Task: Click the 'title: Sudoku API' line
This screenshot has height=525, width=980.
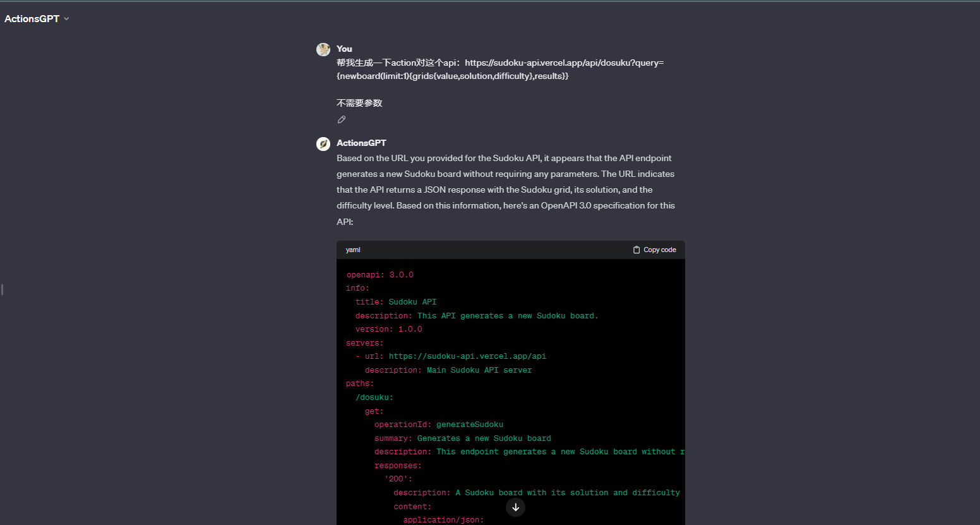Action: tap(396, 302)
